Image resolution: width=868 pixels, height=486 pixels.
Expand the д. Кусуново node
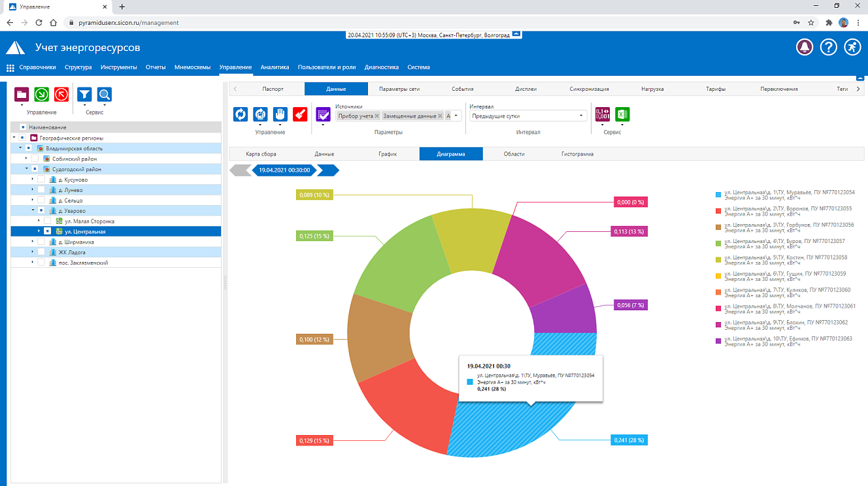click(33, 180)
